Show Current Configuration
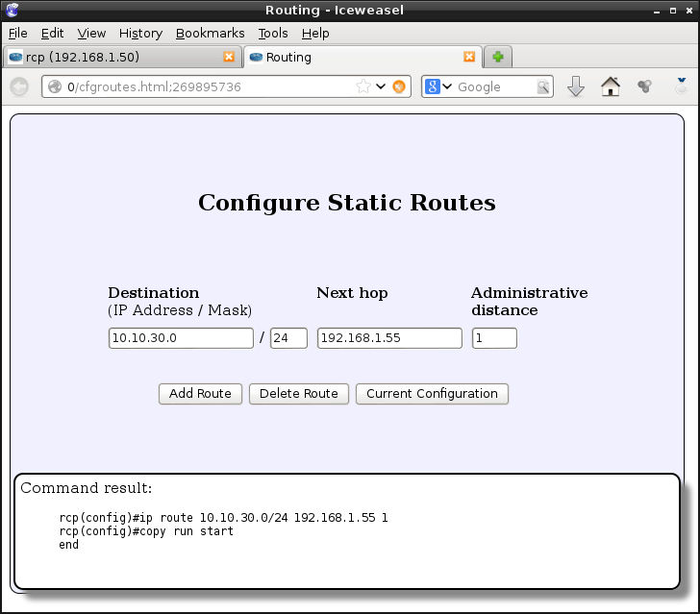Viewport: 700px width, 614px height. pyautogui.click(x=432, y=394)
